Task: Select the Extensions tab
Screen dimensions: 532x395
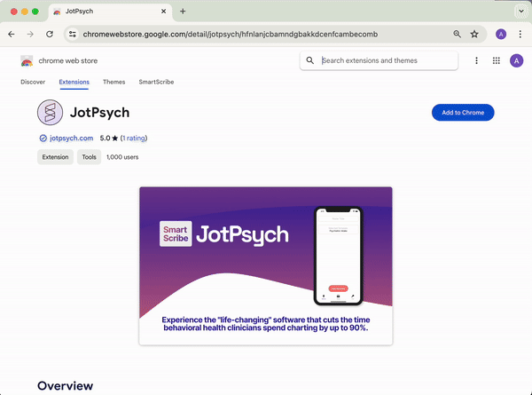Action: pos(74,82)
